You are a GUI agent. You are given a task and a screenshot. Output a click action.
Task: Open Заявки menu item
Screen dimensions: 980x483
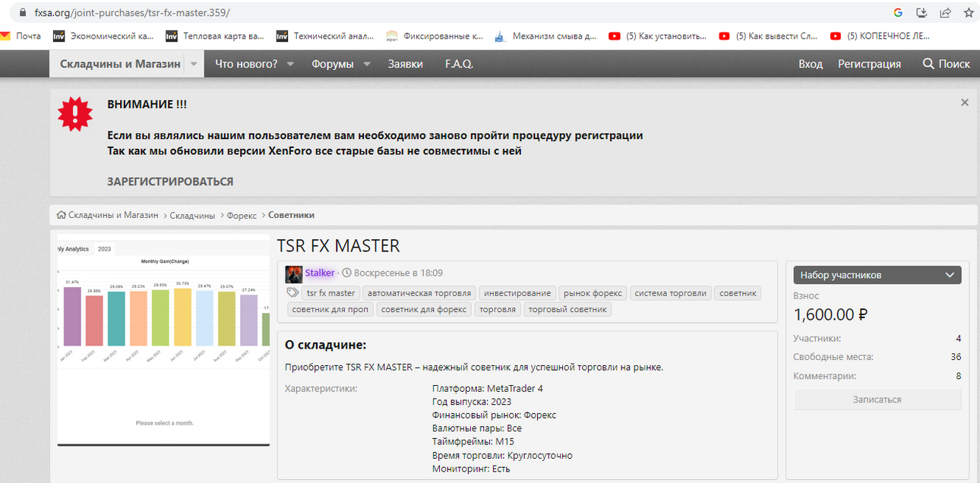tap(406, 64)
